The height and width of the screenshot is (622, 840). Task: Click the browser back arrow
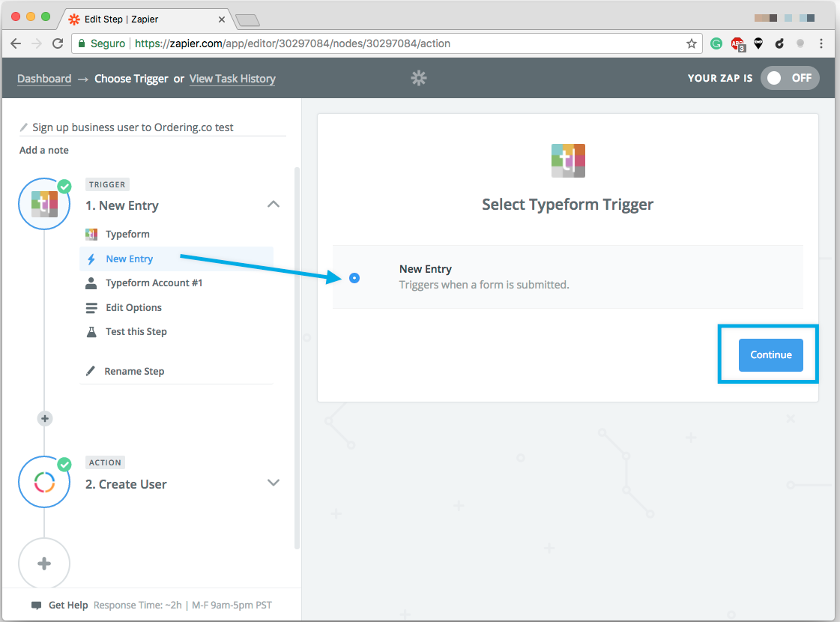[x=16, y=43]
